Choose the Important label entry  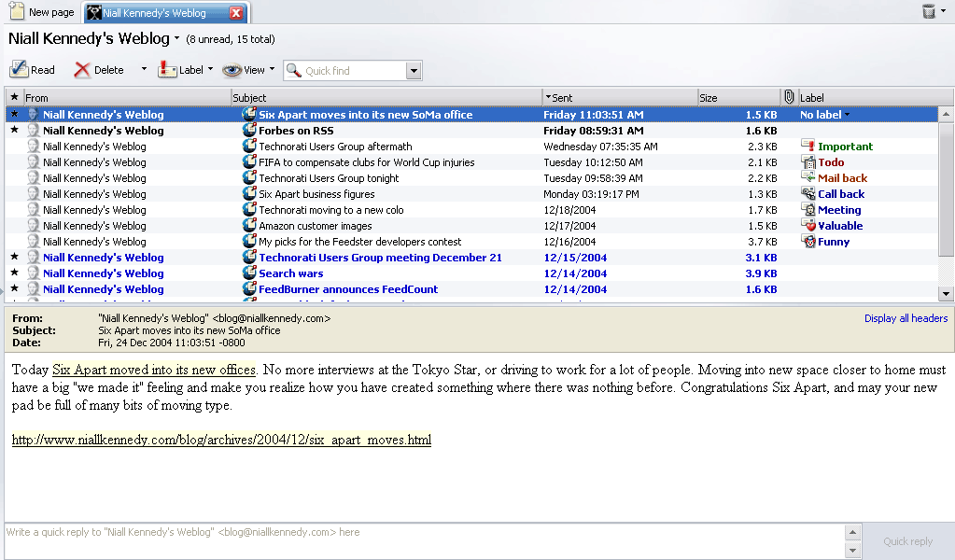tap(845, 147)
